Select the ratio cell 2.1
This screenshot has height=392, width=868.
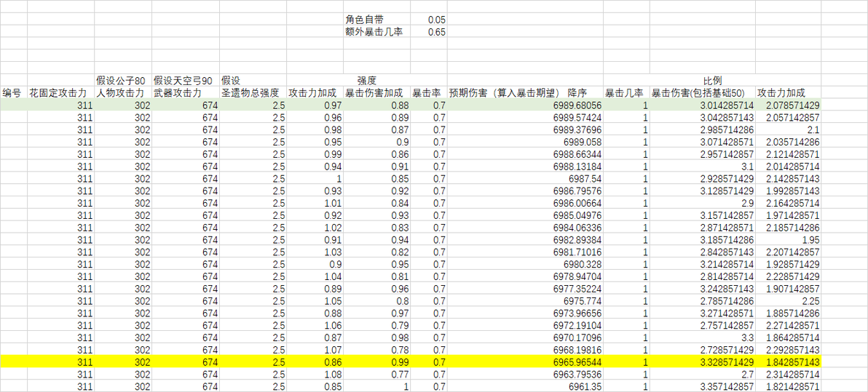click(x=788, y=129)
